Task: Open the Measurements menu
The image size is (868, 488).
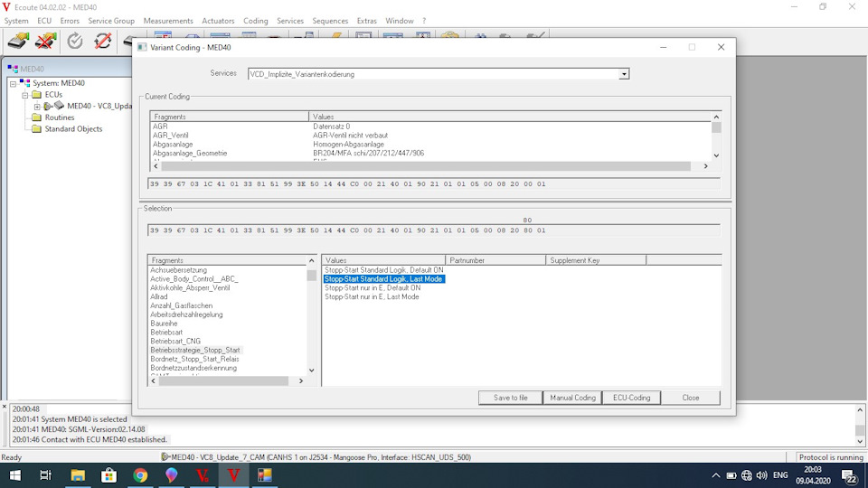Action: (168, 21)
